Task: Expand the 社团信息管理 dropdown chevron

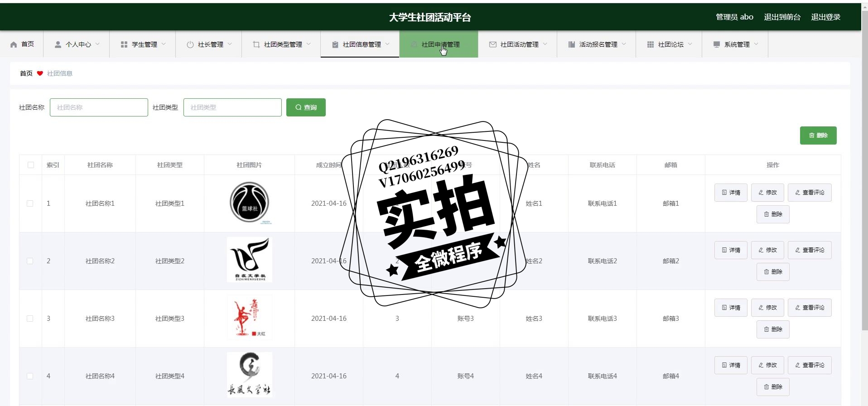Action: [387, 44]
